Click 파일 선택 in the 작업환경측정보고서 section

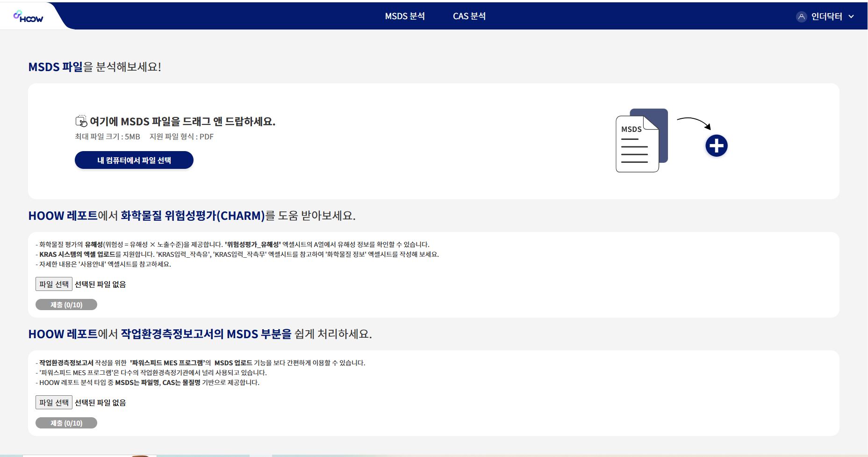click(53, 402)
